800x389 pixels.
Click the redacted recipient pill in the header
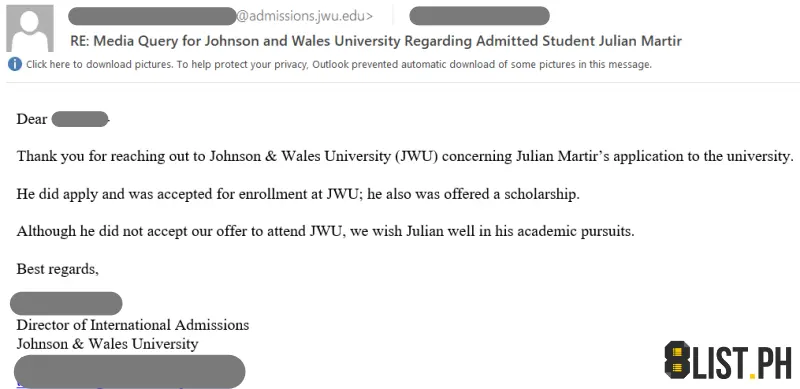(x=479, y=16)
